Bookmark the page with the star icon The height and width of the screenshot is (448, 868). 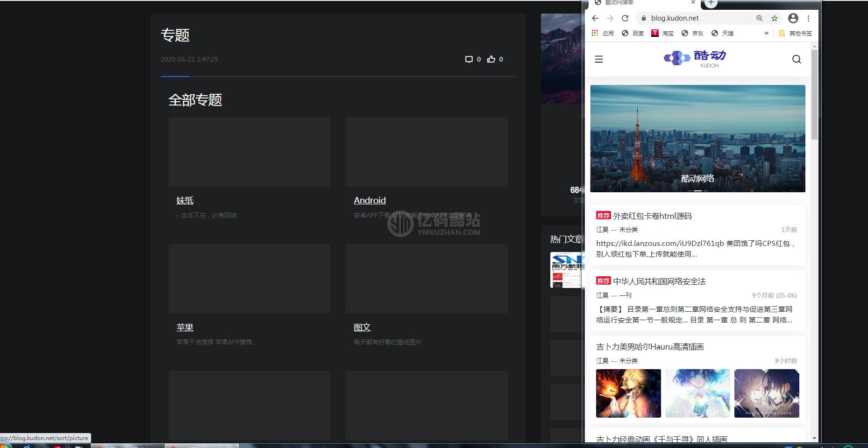(x=775, y=18)
